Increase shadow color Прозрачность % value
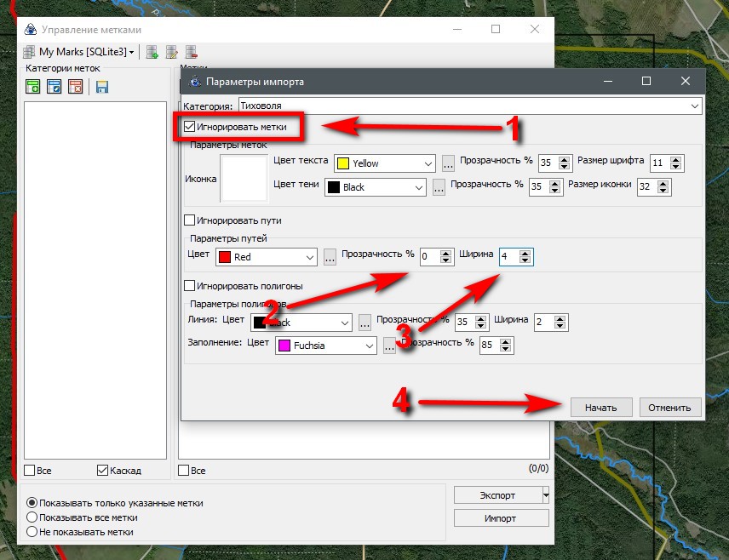Screen dimensions: 729x560 click(554, 183)
